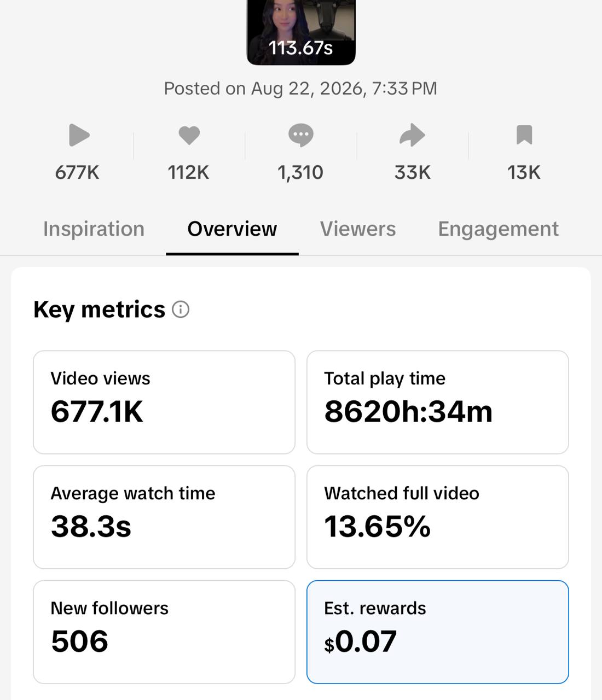Select the Overview tab
Viewport: 602px width, 700px height.
tap(232, 229)
